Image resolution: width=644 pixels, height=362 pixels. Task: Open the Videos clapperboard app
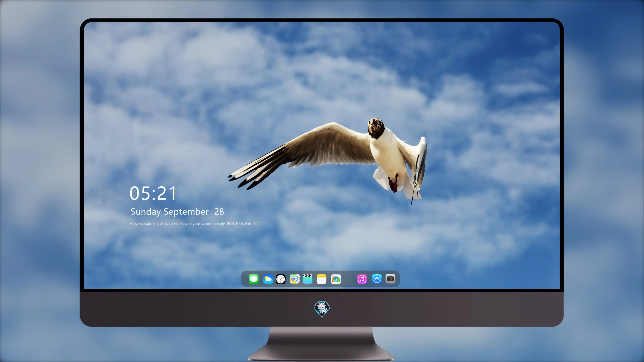pos(308,279)
